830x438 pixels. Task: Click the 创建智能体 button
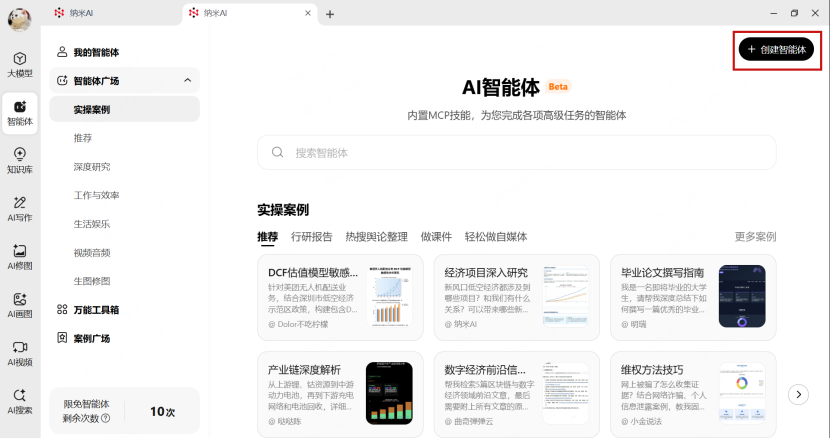[777, 49]
